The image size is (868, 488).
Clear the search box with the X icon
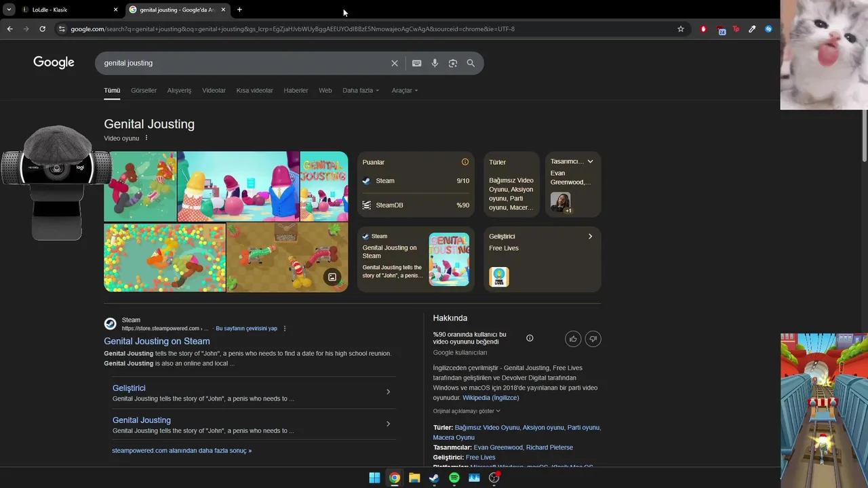(x=394, y=63)
